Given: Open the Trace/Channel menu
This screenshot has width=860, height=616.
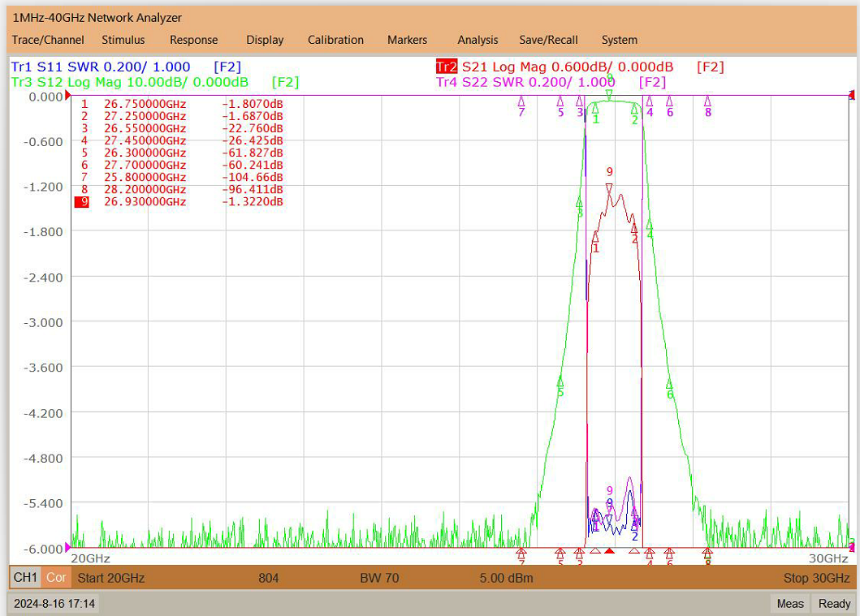Looking at the screenshot, I should coord(48,40).
